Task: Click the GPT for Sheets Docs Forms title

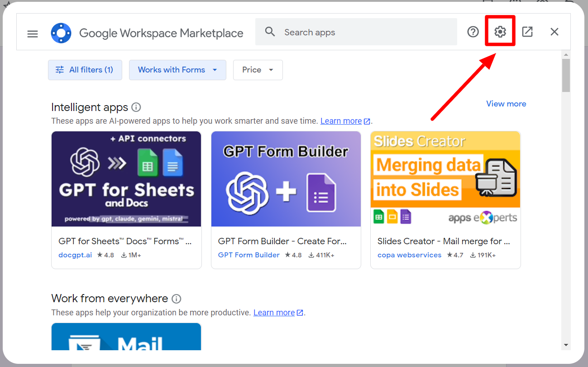Action: [x=125, y=241]
